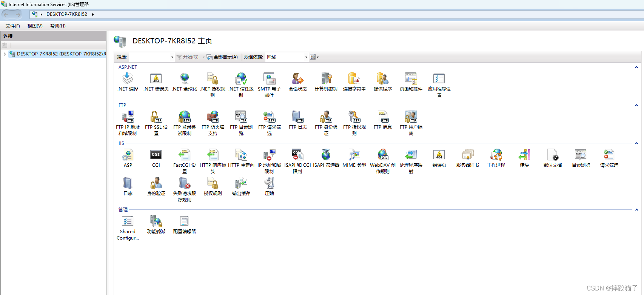Open the 页面和控件 feature

[411, 82]
